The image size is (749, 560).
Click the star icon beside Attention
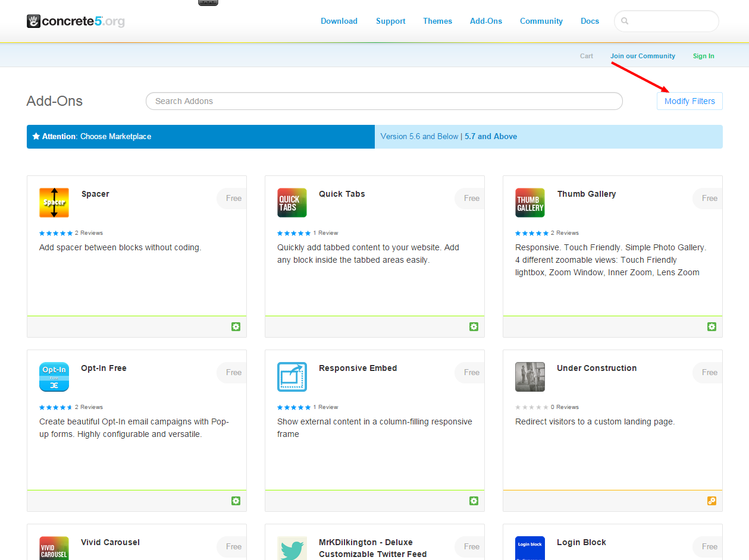click(x=36, y=136)
